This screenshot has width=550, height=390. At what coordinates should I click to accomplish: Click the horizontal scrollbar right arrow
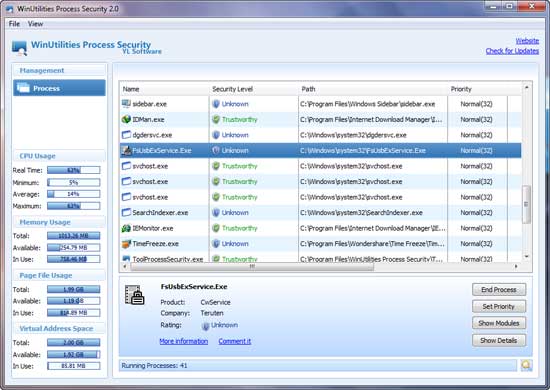coord(516,267)
